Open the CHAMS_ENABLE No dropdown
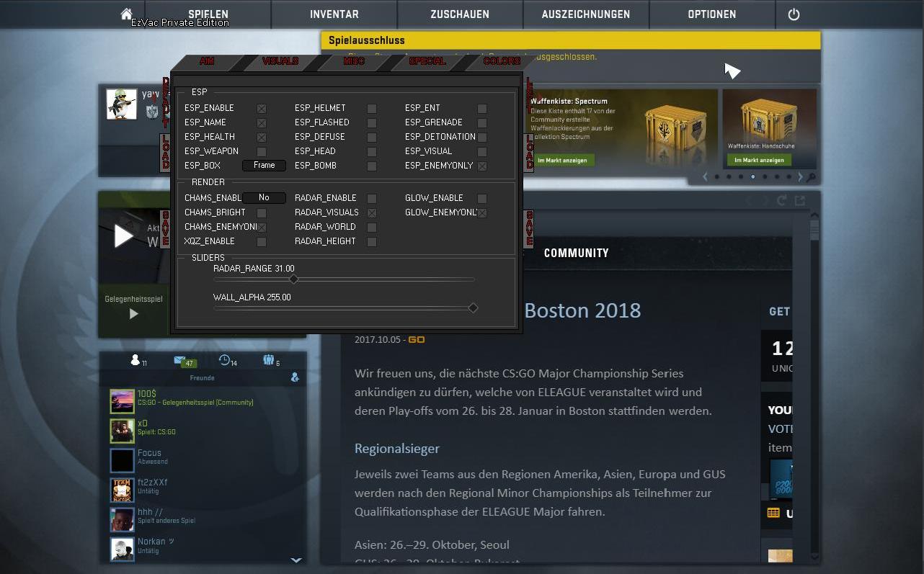This screenshot has height=574, width=924. pyautogui.click(x=264, y=198)
